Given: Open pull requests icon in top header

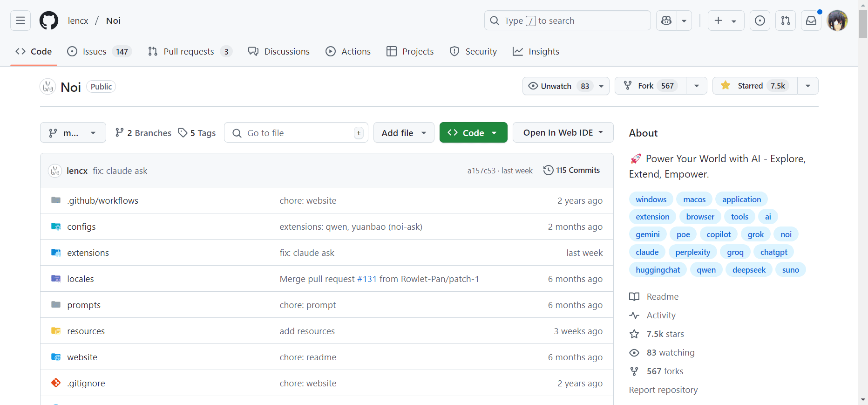Looking at the screenshot, I should tap(786, 21).
